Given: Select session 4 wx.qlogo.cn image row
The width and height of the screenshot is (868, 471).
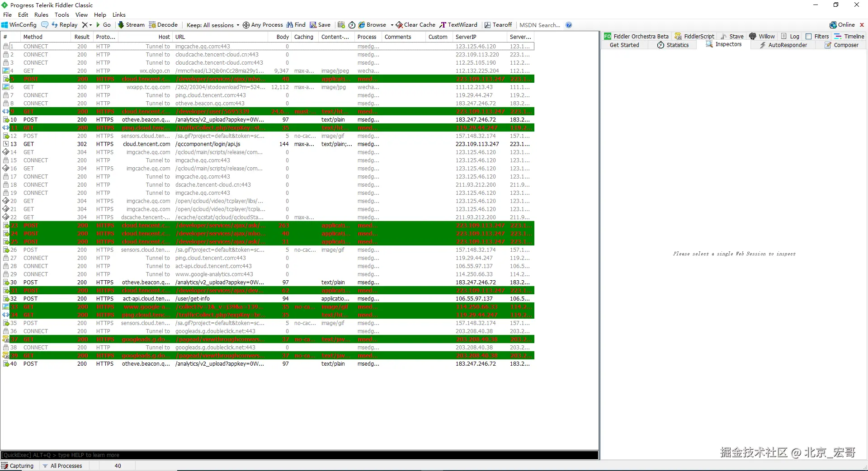Looking at the screenshot, I should 268,71.
